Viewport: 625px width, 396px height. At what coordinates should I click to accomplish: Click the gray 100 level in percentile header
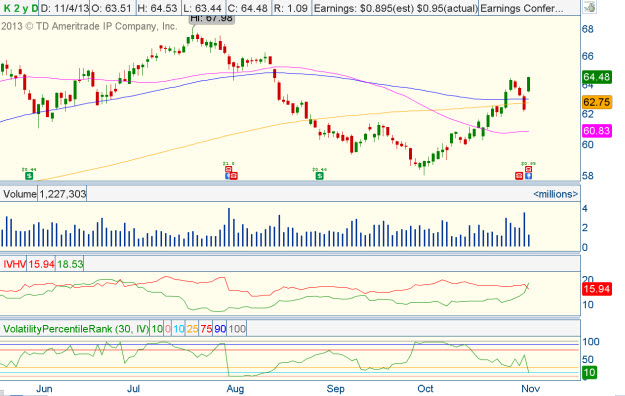pos(237,329)
